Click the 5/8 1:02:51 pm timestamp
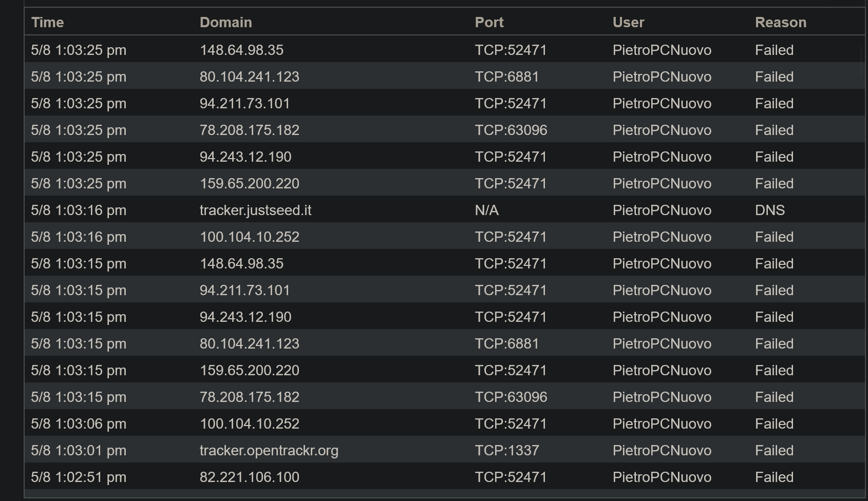Viewport: 868px width, 501px height. tap(79, 477)
